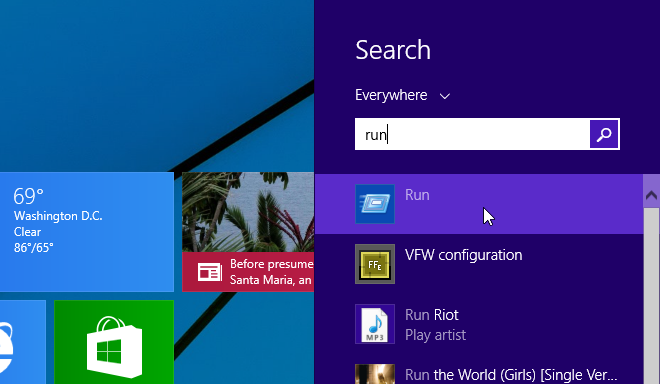Click the search text field containing run

[x=472, y=134]
